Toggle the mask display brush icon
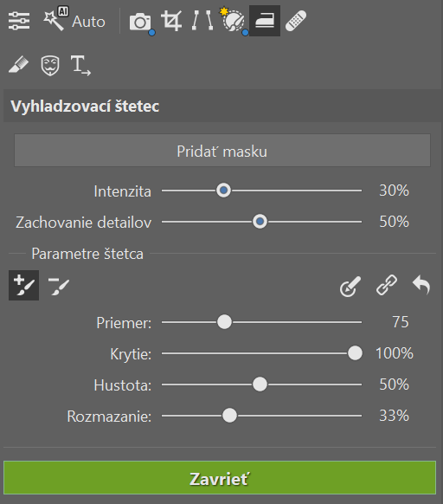Screen dimensions: 443x504 350,286
